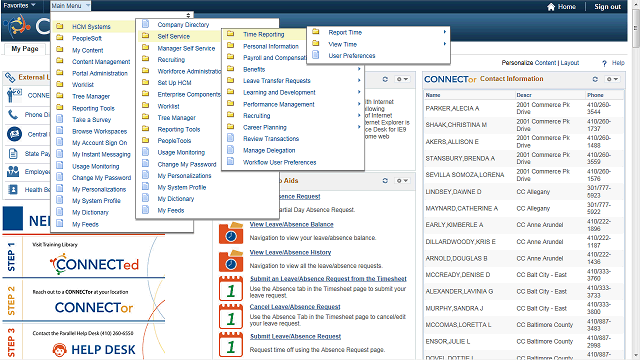Click the View Leave/Absence Balance folder clock icon
Viewport: 640px width, 360px height.
click(x=231, y=233)
